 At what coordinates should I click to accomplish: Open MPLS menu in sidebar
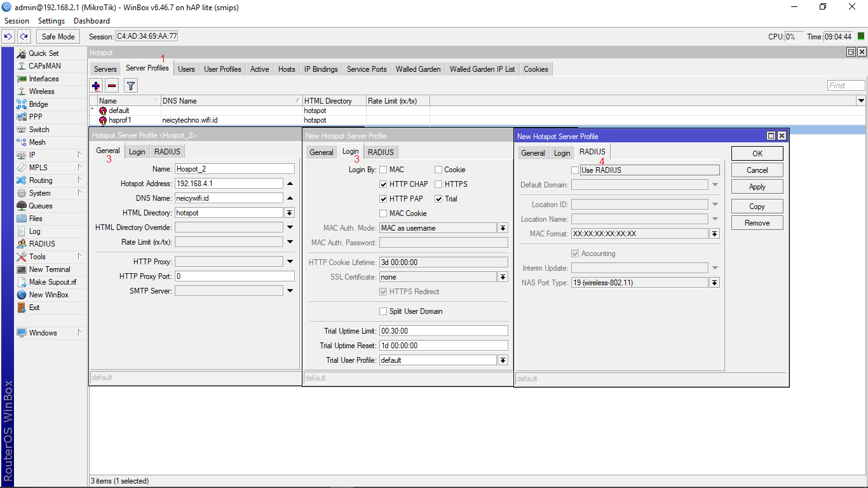[x=51, y=168]
